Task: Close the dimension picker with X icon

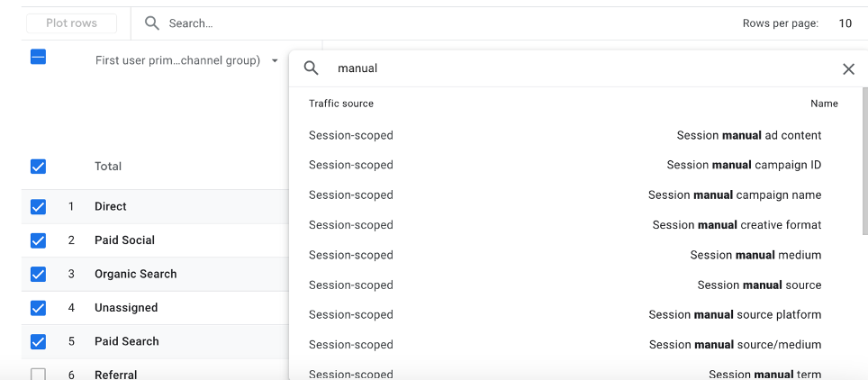Action: click(848, 68)
